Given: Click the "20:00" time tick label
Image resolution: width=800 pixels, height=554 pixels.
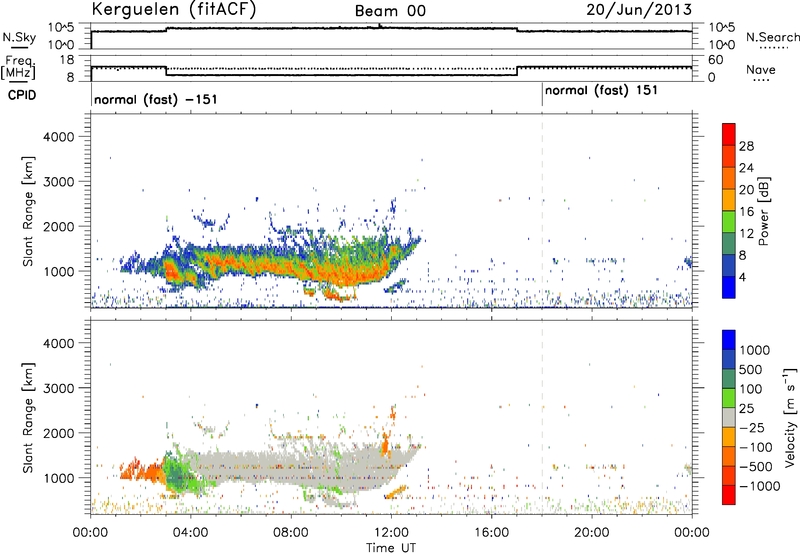Looking at the screenshot, I should pos(592,533).
